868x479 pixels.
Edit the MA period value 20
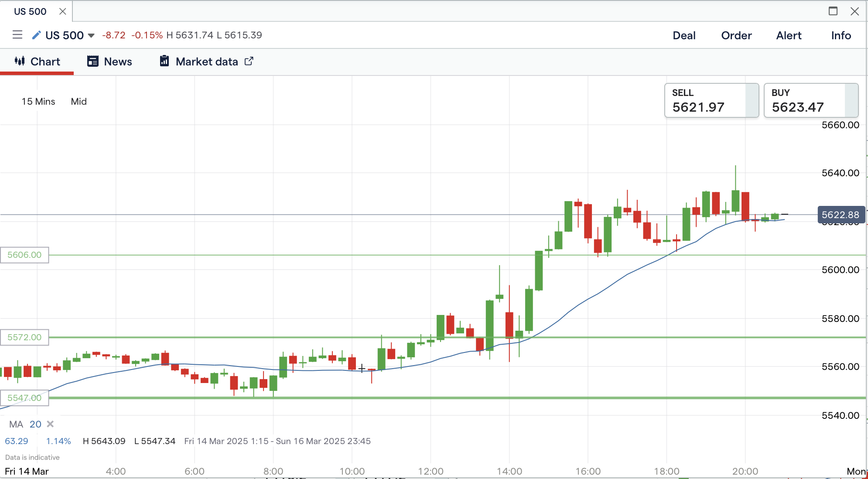(35, 424)
